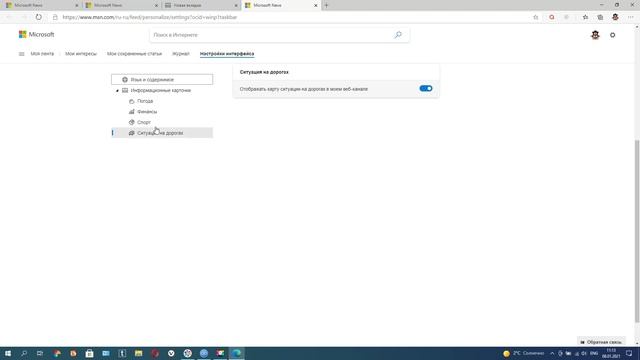Click the page vertical scrollbar
Viewport: 640px width, 360px height.
(637, 231)
